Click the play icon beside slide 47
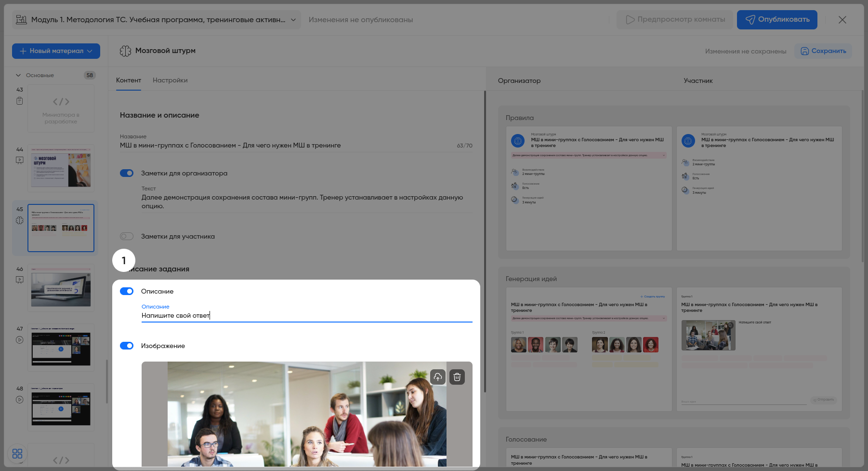This screenshot has height=471, width=868. [x=19, y=340]
